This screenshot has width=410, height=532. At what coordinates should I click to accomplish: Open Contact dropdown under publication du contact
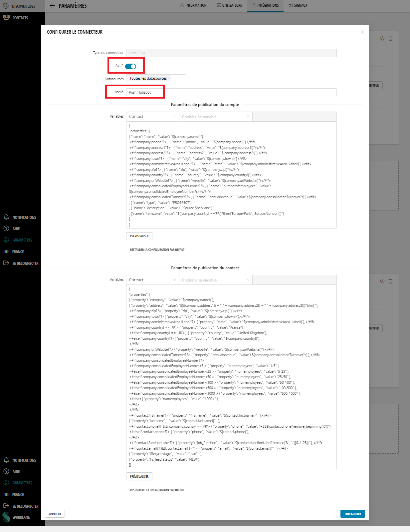pos(152,280)
